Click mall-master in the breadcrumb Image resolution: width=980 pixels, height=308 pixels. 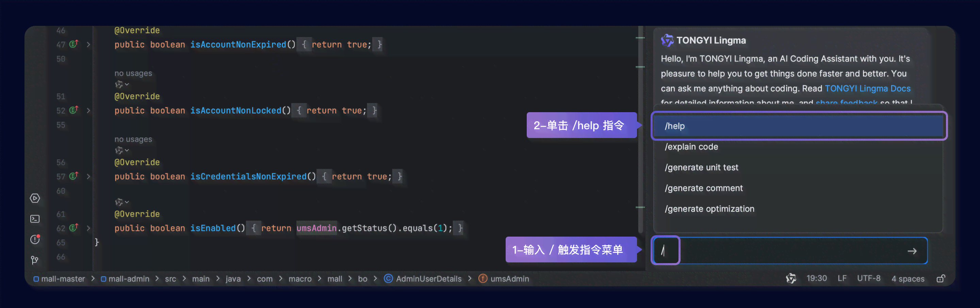coord(63,279)
